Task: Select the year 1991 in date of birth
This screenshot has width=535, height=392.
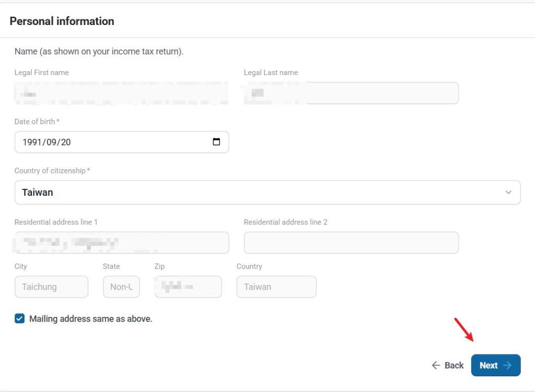Action: pos(31,142)
